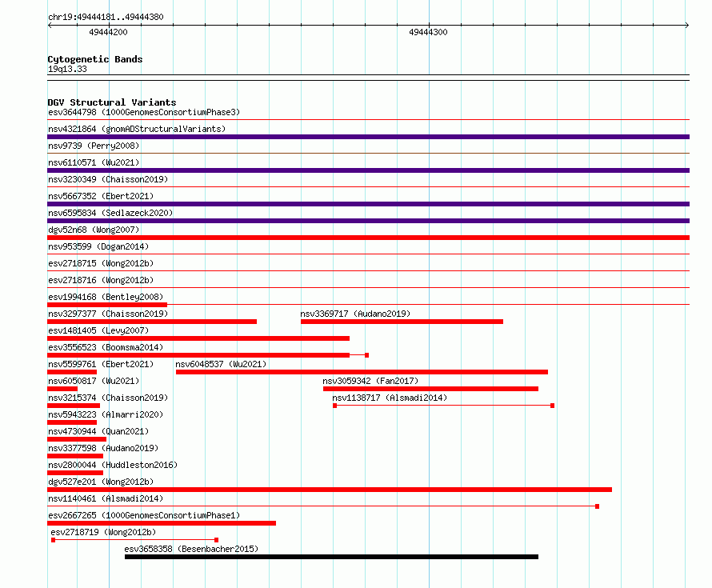The image size is (712, 588).
Task: Click the nsv3369717 red feature bar
Action: 402,322
